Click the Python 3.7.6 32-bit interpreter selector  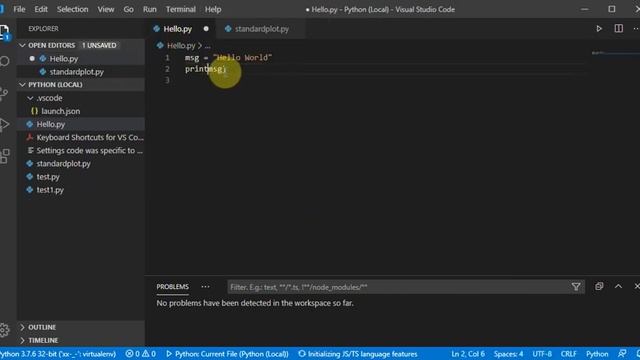pos(58,354)
